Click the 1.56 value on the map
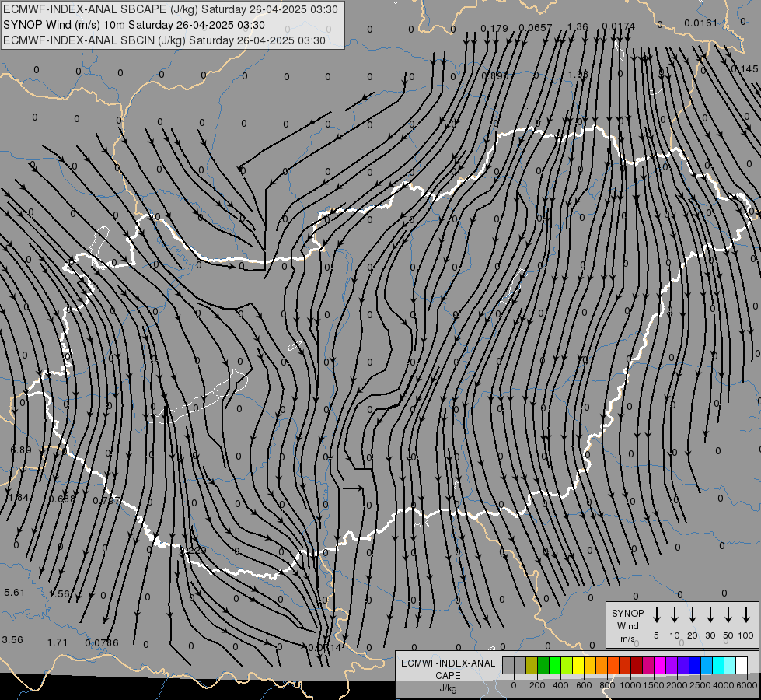Image resolution: width=761 pixels, height=700 pixels. coord(60,593)
